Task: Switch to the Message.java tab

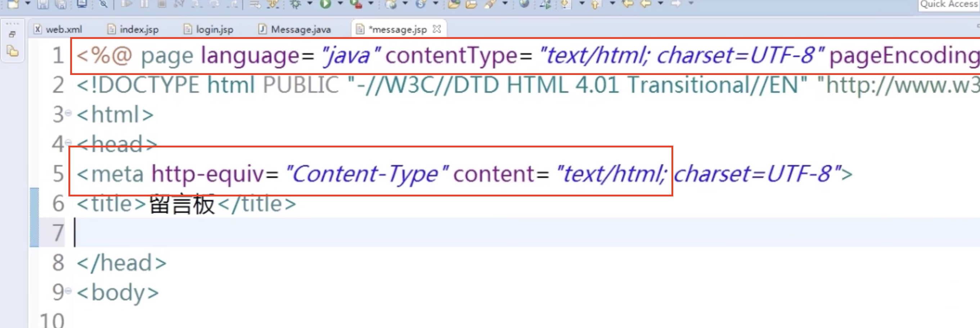Action: (295, 29)
